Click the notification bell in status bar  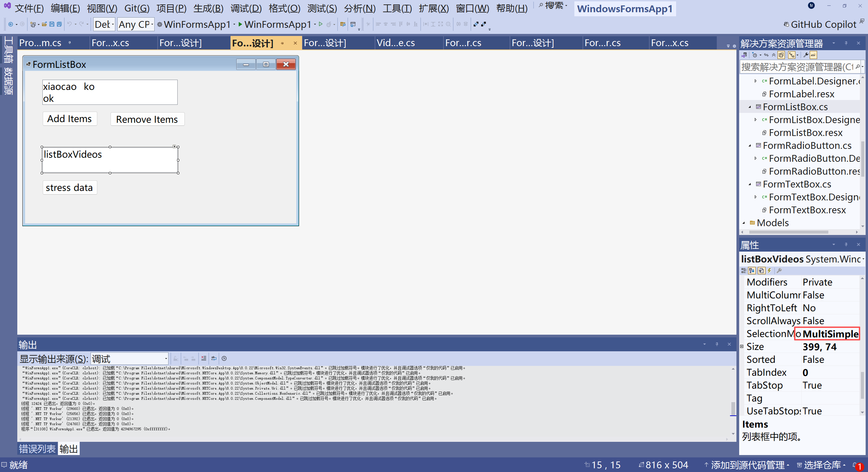[855, 465]
